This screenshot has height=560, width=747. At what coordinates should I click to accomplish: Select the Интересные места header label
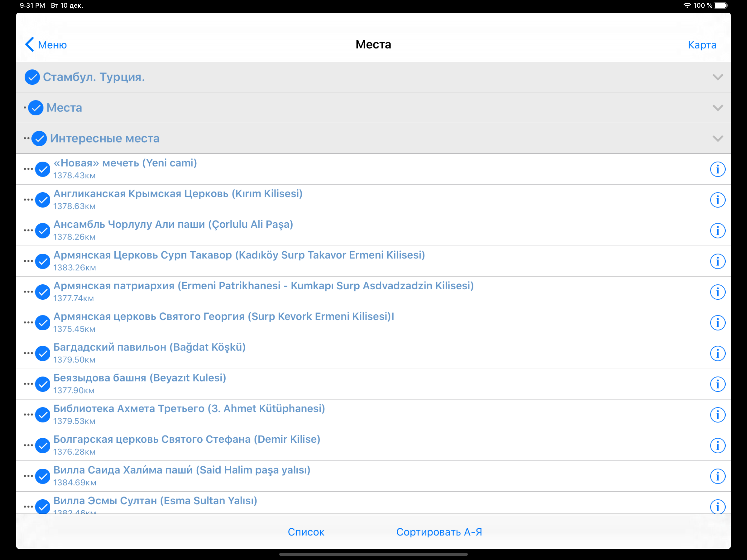(x=105, y=139)
